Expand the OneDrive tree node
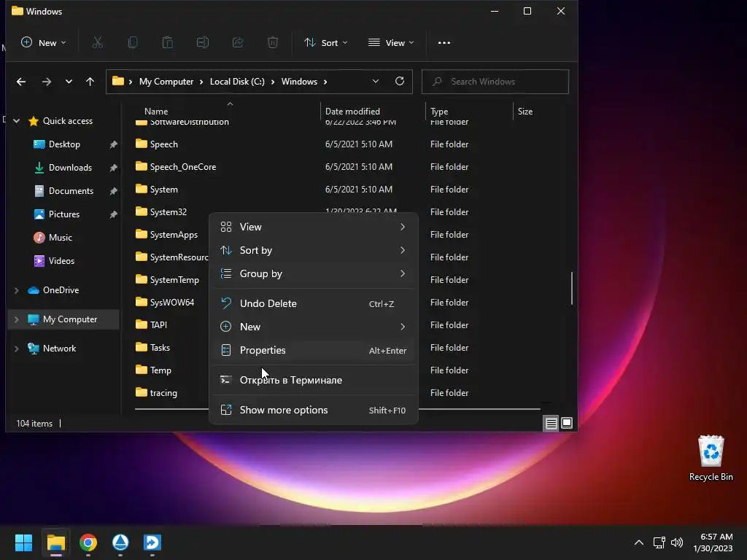The width and height of the screenshot is (747, 560). (17, 290)
